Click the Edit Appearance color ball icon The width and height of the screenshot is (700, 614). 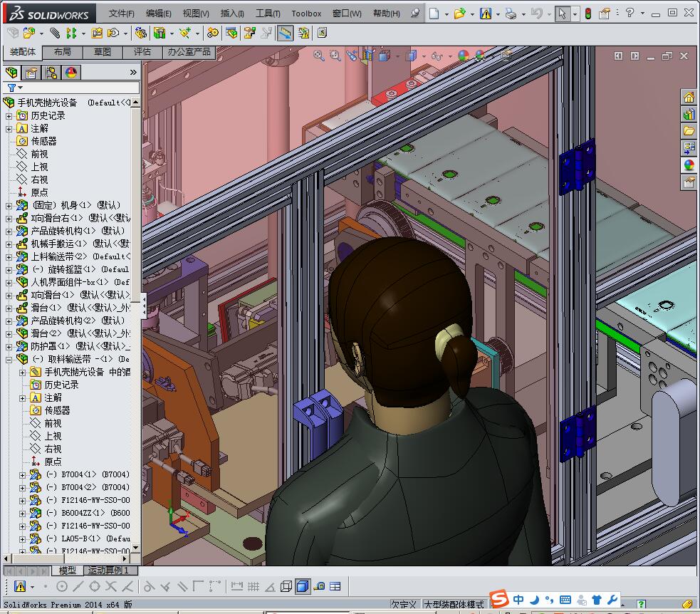464,56
